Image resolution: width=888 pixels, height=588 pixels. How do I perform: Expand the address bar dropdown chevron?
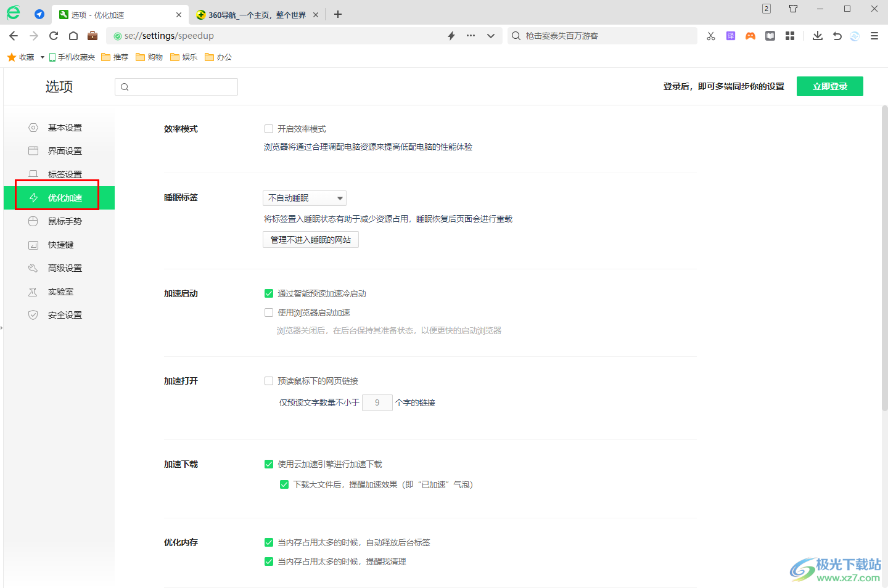point(491,36)
